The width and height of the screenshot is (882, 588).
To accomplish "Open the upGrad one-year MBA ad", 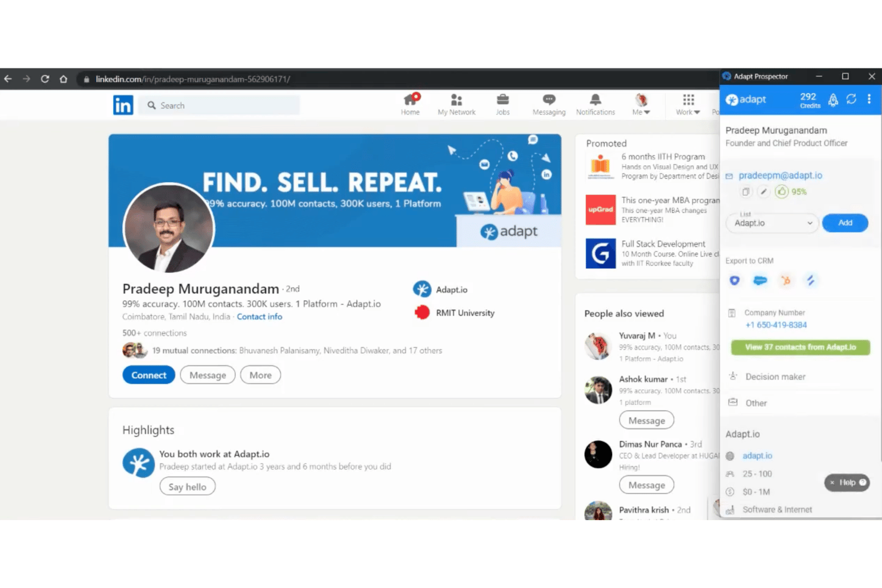I will point(653,210).
